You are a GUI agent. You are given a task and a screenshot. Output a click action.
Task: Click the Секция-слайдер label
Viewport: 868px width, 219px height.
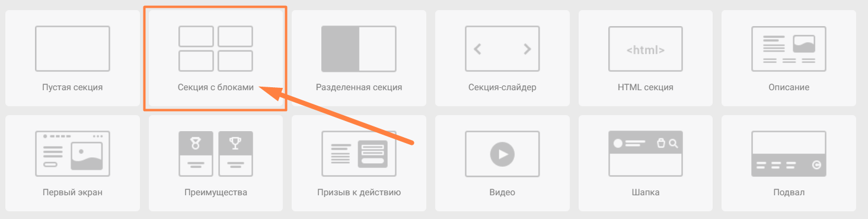[x=502, y=87]
